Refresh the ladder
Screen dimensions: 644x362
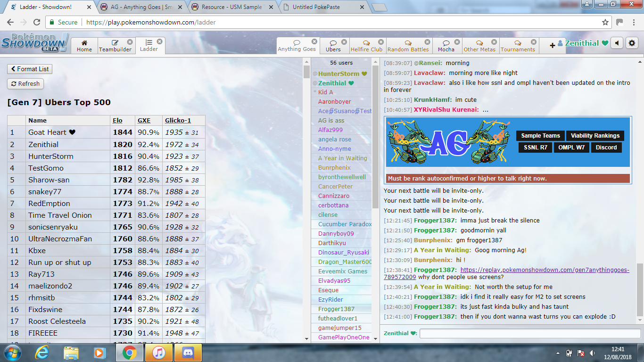coord(25,83)
